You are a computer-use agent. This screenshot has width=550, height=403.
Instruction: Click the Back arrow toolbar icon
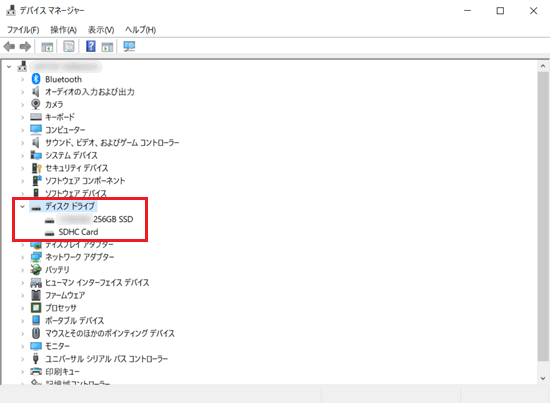coord(9,46)
